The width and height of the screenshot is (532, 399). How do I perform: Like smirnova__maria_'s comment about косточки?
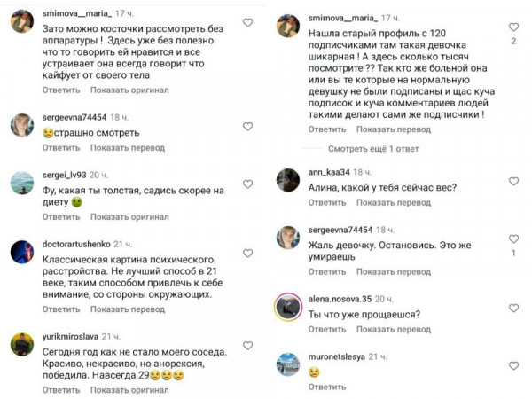click(x=246, y=22)
